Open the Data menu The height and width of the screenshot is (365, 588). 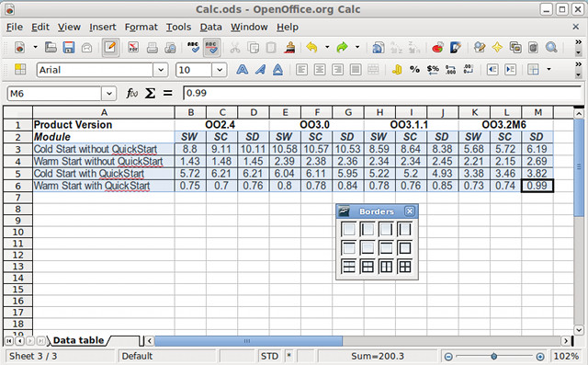[x=210, y=27]
